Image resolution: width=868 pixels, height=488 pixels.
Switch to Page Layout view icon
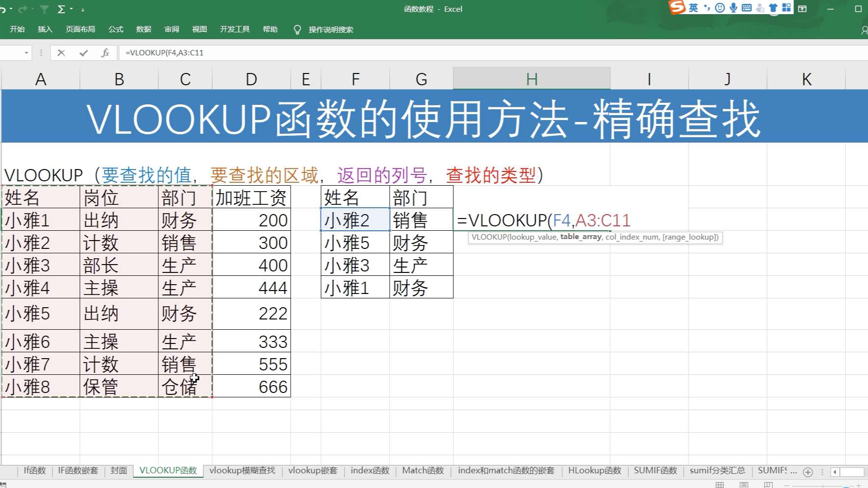tap(744, 485)
